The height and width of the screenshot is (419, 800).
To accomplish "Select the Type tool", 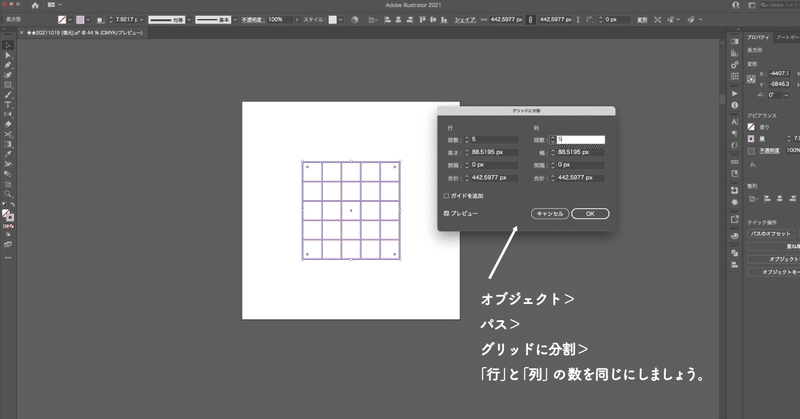I will point(8,105).
